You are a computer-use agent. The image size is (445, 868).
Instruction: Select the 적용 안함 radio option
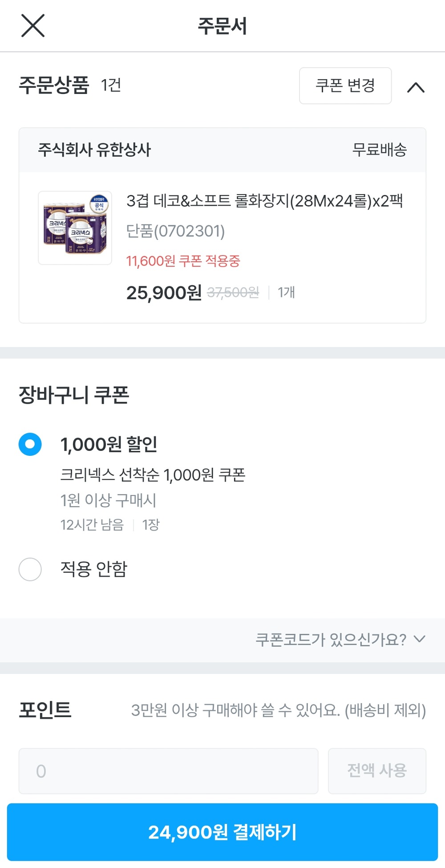(x=30, y=569)
